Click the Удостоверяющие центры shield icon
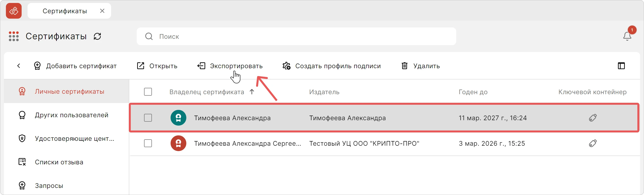 tap(22, 138)
